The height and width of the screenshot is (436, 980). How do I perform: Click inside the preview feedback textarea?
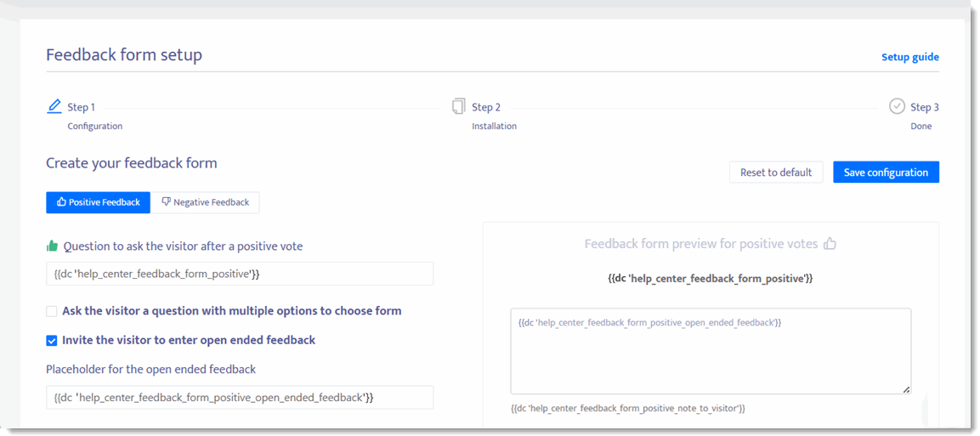point(711,351)
